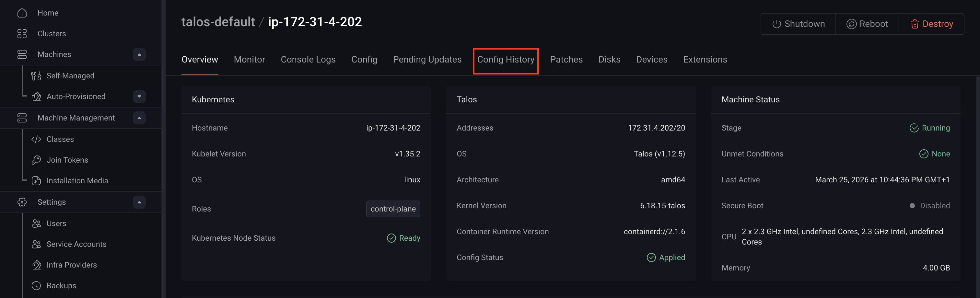Click the Ready node status value

point(404,238)
